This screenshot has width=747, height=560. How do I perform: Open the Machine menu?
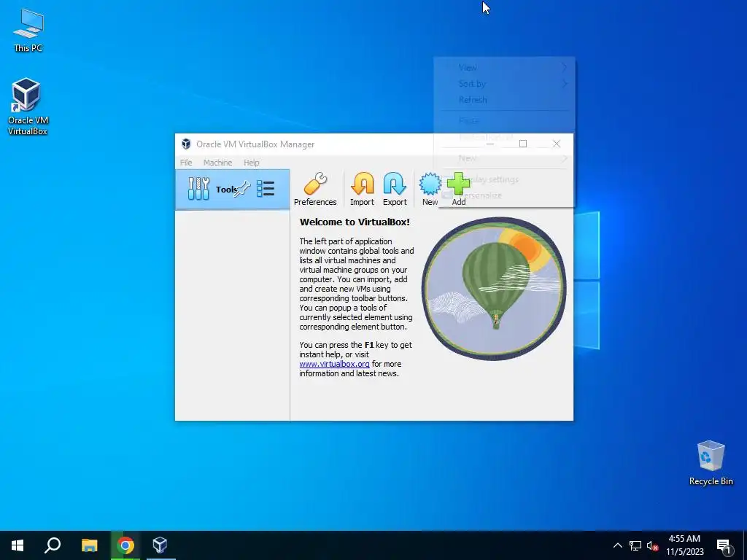[x=217, y=163]
